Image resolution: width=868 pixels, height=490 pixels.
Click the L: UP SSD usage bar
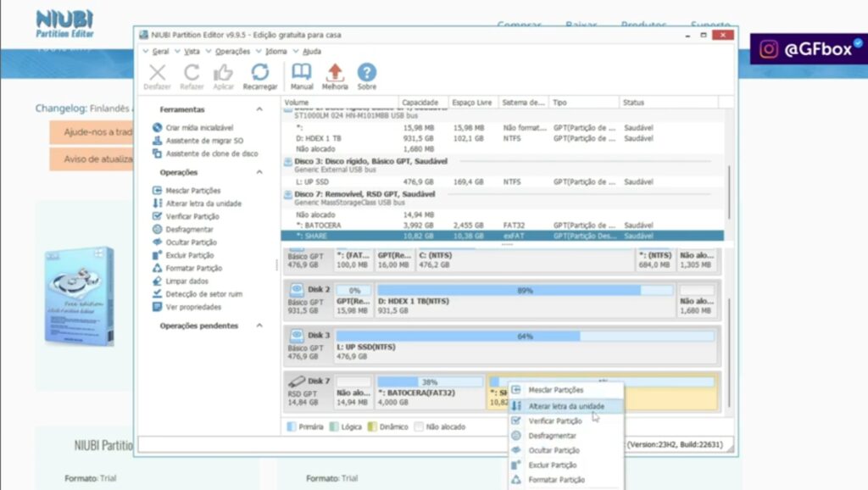click(x=525, y=336)
